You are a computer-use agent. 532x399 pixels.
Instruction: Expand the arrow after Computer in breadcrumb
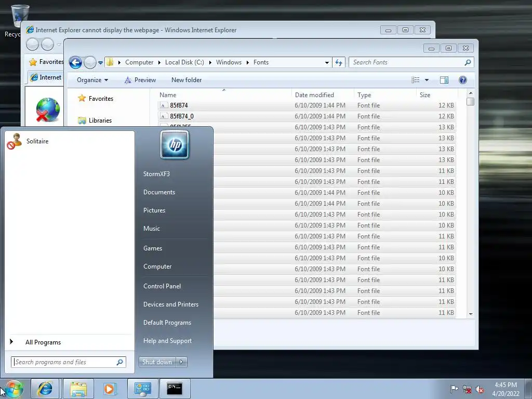(159, 62)
